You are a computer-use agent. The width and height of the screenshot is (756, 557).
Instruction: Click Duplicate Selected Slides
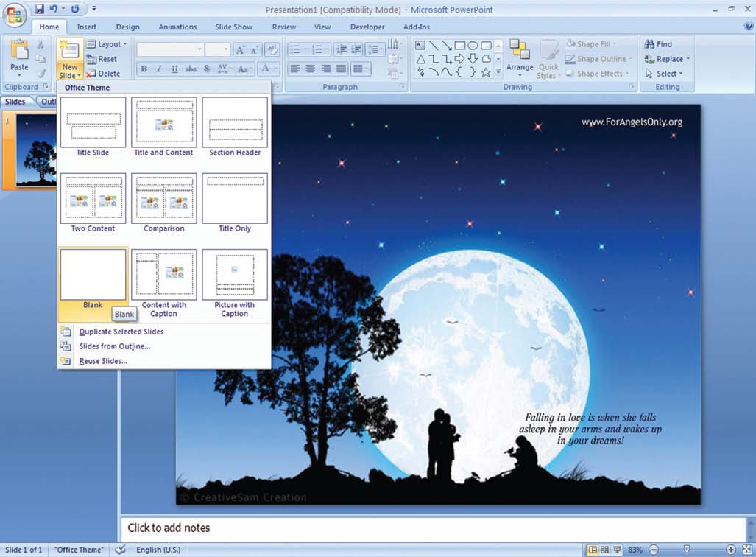tap(120, 332)
